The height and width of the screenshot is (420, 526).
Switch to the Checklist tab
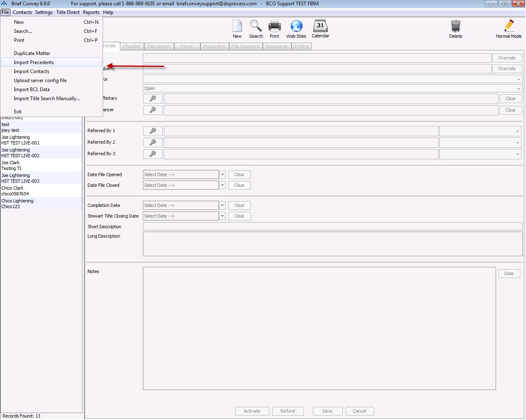coord(131,46)
